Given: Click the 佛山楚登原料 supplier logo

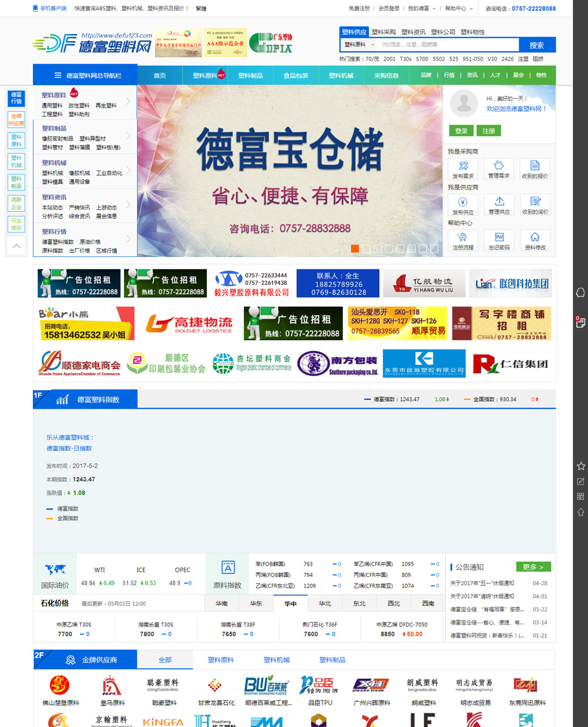Looking at the screenshot, I should coord(60,685).
